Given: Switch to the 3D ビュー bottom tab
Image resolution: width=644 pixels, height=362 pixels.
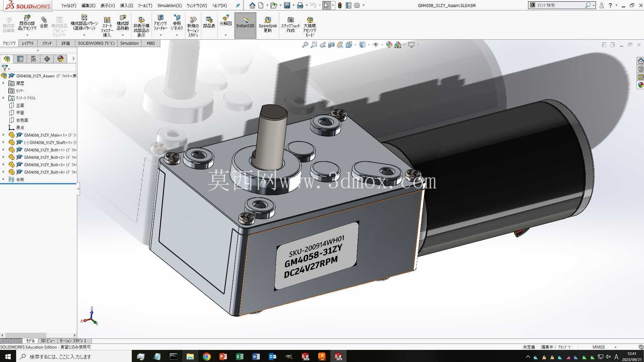Looking at the screenshot, I should [x=47, y=341].
